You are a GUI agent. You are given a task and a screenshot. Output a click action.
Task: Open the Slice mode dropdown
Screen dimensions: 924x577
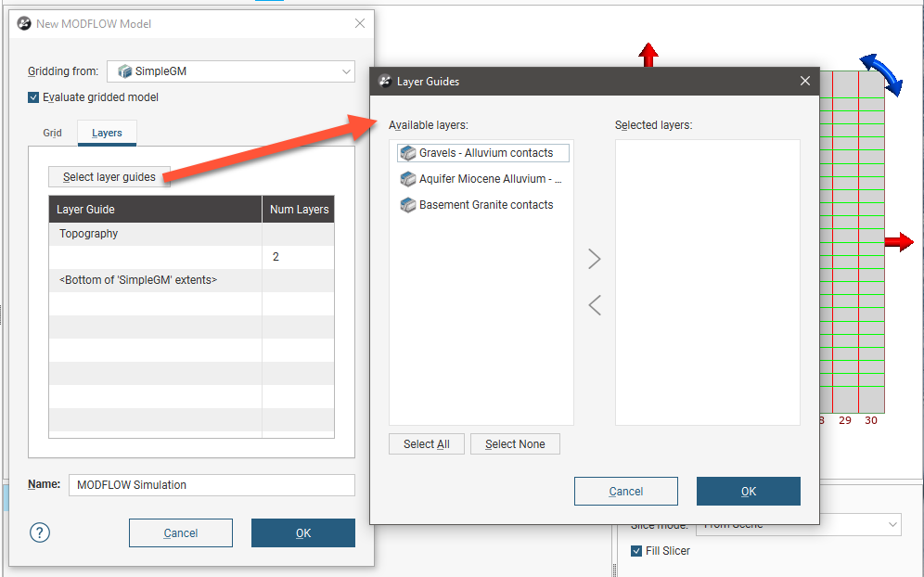[x=798, y=525]
